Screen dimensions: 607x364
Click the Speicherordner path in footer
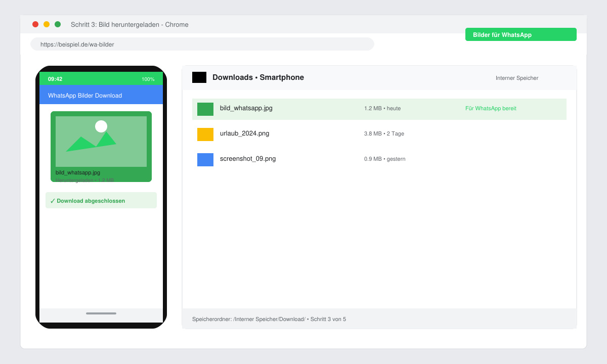tap(269, 319)
